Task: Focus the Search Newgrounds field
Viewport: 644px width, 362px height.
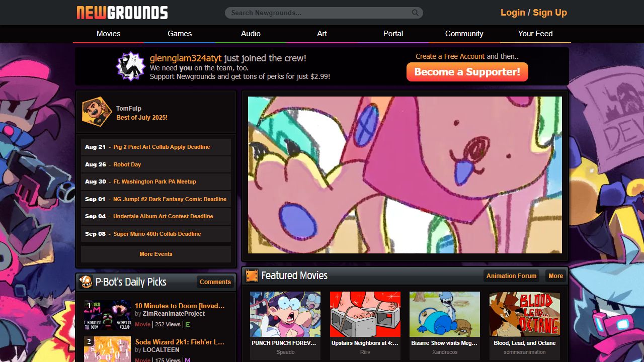Action: 324,13
